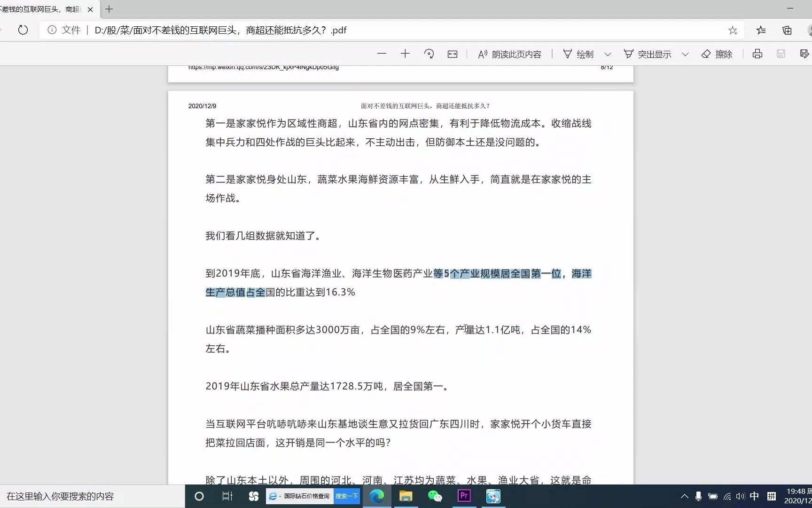Click the Windows search box
The width and height of the screenshot is (812, 508).
[92, 496]
